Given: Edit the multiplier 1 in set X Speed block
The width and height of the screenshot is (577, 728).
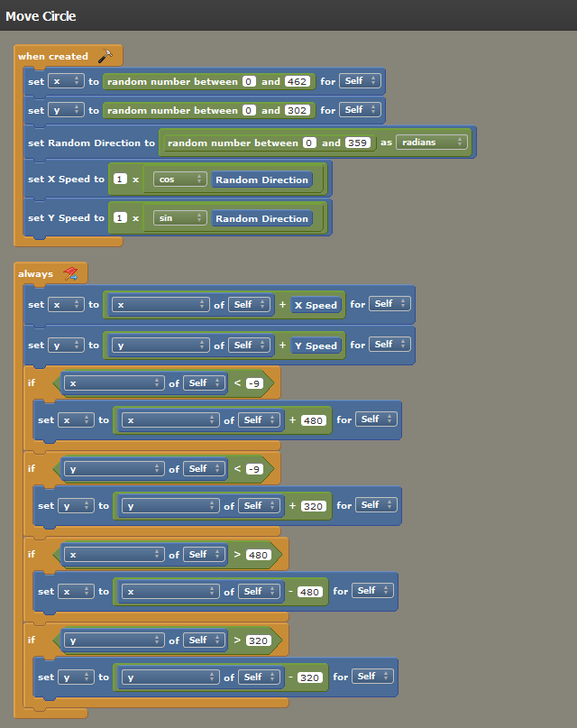Looking at the screenshot, I should point(120,180).
